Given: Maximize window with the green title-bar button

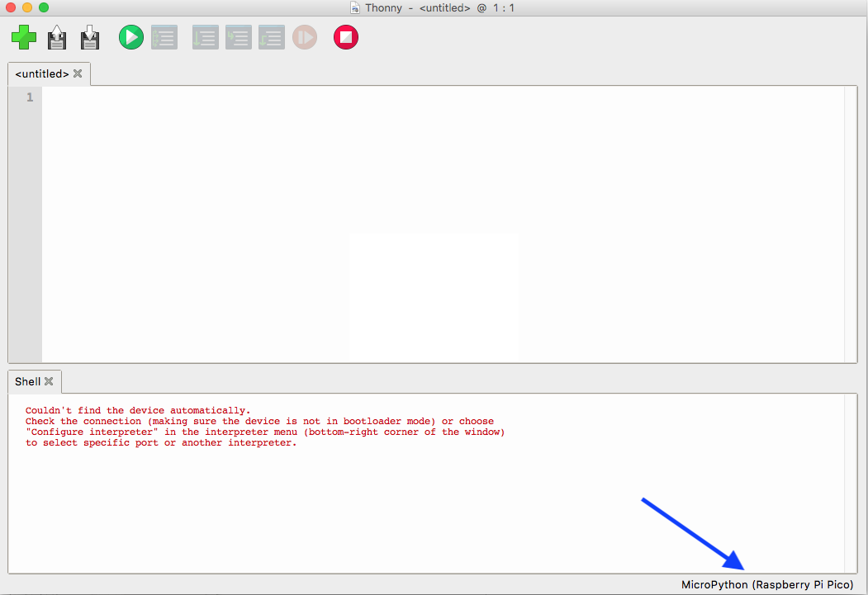Looking at the screenshot, I should pos(44,7).
